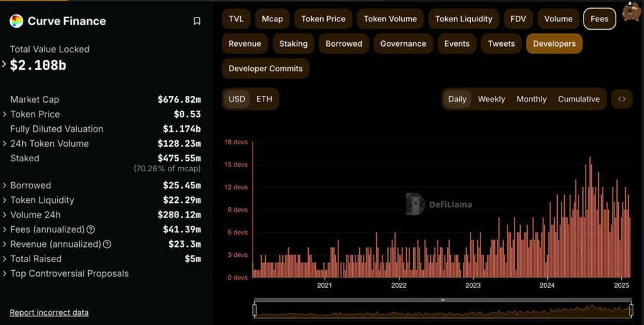Expand the Revenue (annualized) row
Image resolution: width=644 pixels, height=325 pixels.
5,244
